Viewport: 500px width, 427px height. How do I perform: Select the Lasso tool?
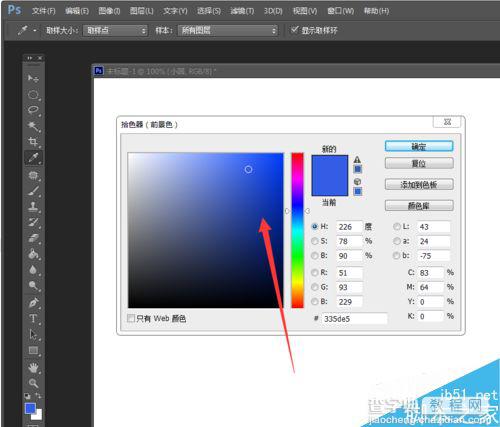coord(33,110)
